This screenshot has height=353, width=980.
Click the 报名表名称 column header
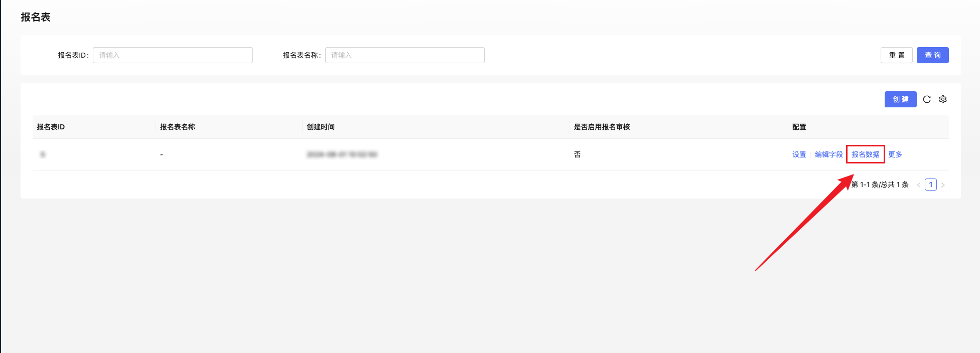178,127
